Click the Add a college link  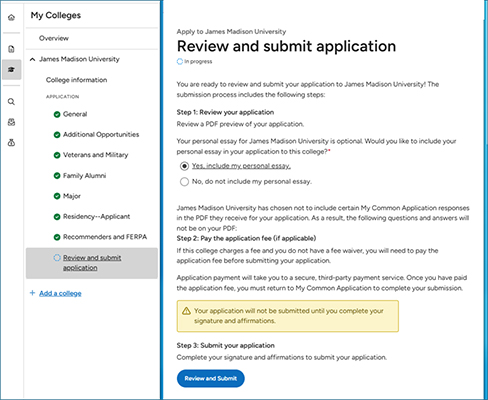60,293
